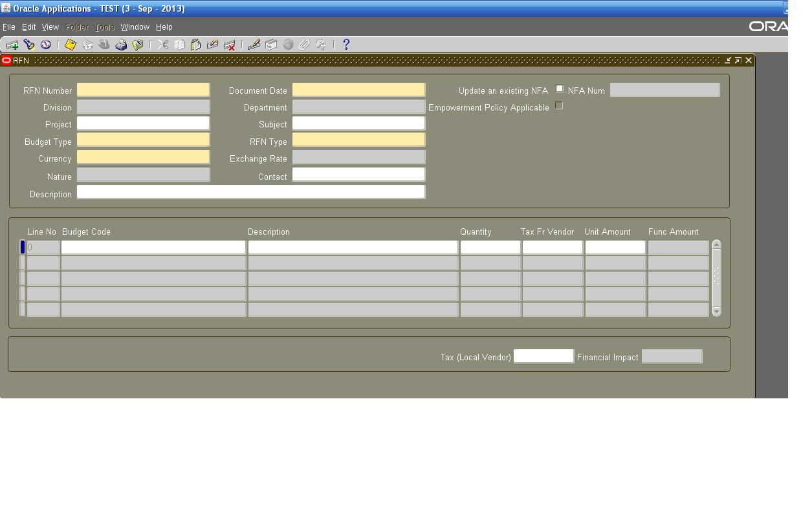Click the Budget Type field
This screenshot has height=507, width=812.
point(143,140)
